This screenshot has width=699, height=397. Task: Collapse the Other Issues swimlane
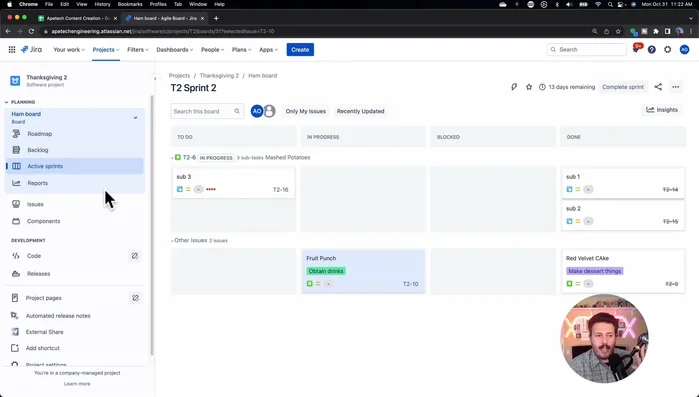(173, 241)
